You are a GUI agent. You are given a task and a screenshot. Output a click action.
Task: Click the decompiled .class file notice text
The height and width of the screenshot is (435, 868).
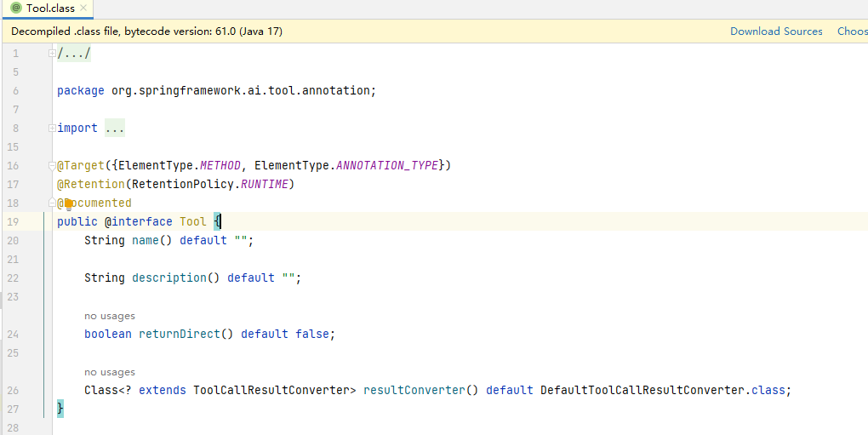[146, 31]
